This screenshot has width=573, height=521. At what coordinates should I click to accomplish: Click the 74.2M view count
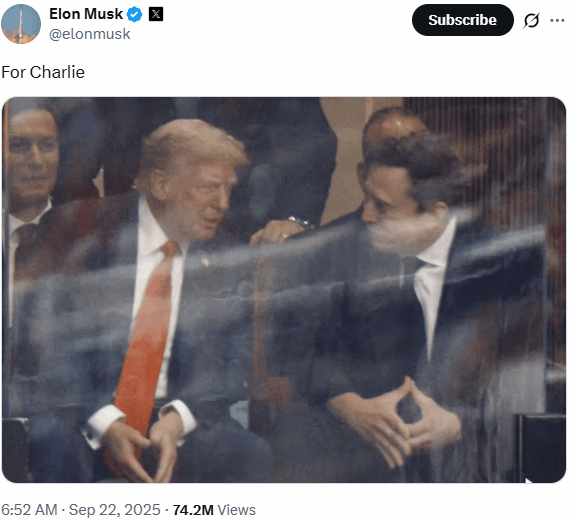pos(193,510)
